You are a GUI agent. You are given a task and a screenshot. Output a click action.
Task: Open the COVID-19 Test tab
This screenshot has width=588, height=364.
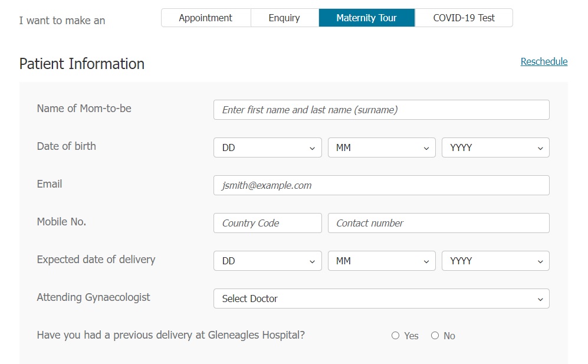(464, 18)
